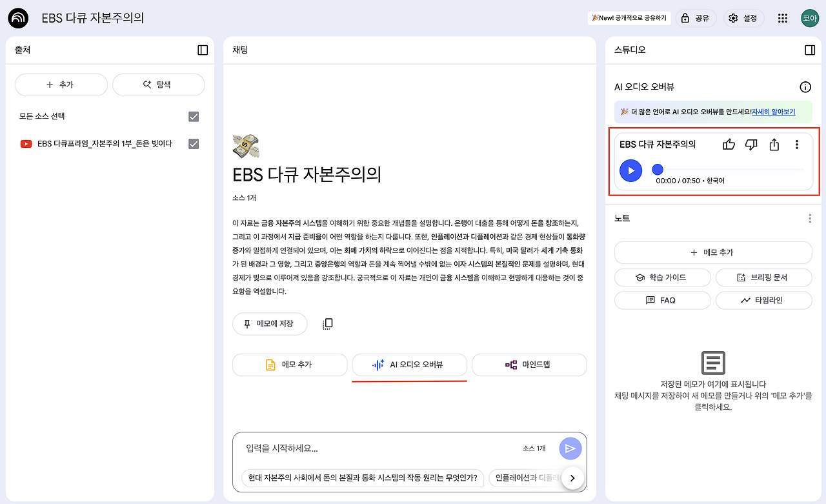
Task: Give the audio overview a thumbs up
Action: pos(729,145)
